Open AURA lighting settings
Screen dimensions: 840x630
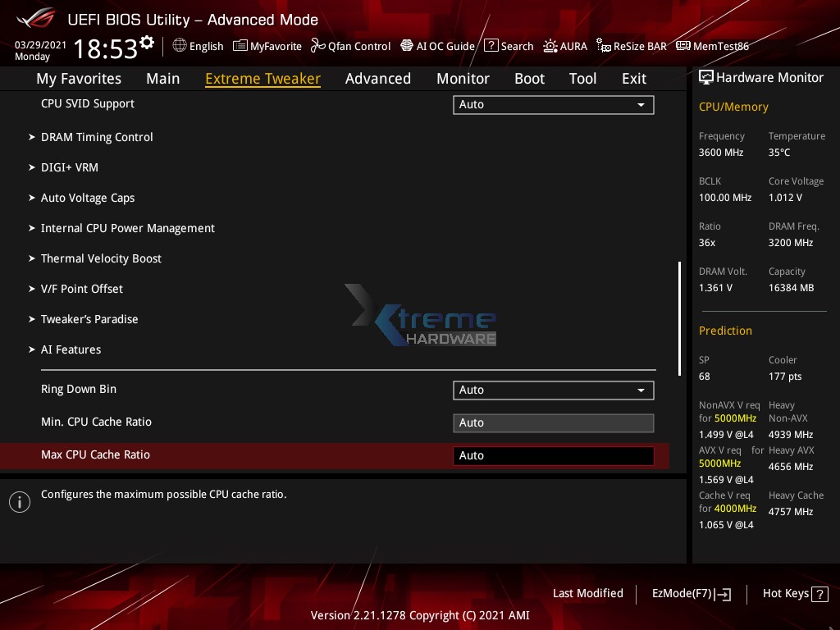pos(565,46)
